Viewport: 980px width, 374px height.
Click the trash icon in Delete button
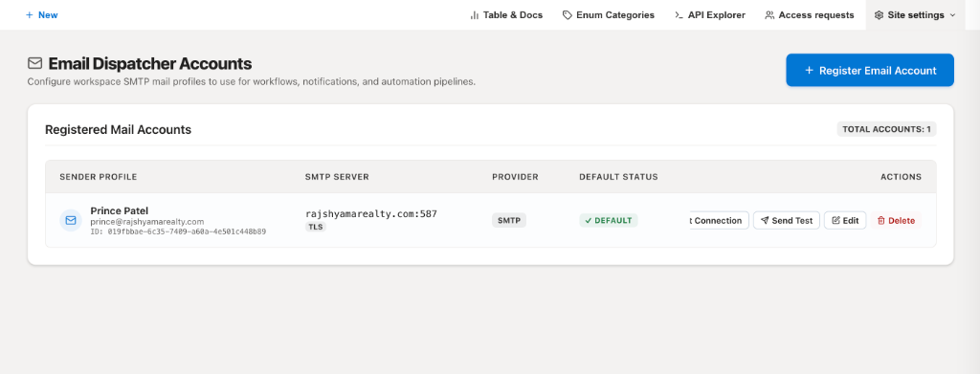click(881, 220)
